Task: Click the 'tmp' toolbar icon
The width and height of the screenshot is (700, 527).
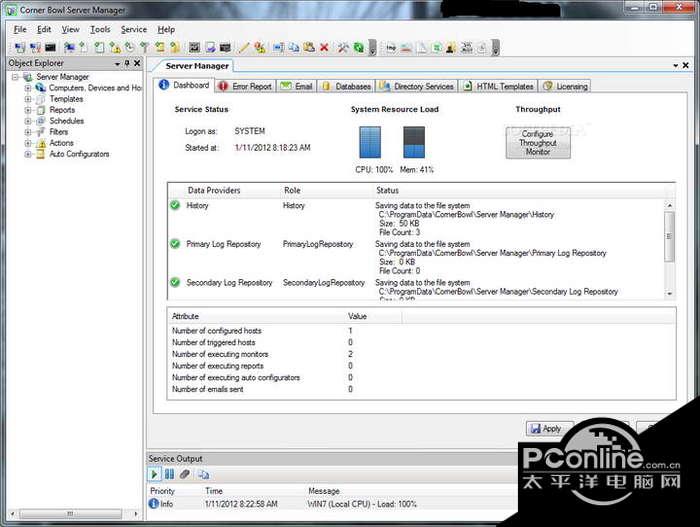Action: pyautogui.click(x=391, y=48)
